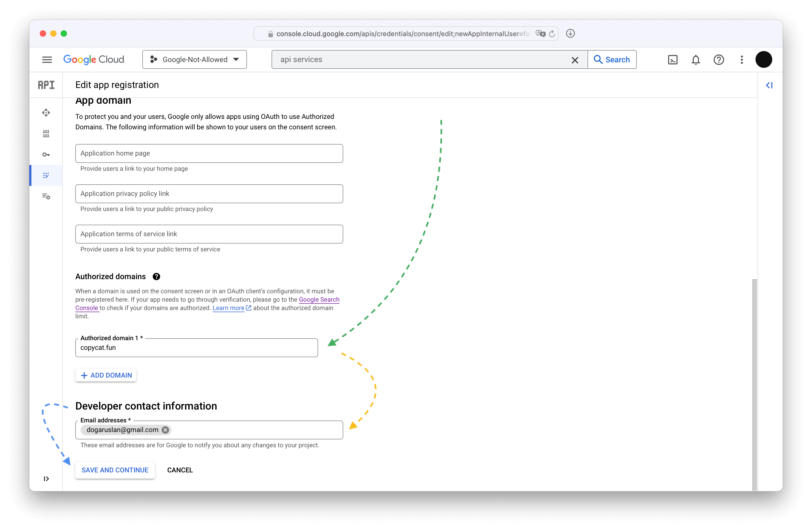Click the Authorized domains help icon
This screenshot has height=530, width=812.
(x=156, y=277)
